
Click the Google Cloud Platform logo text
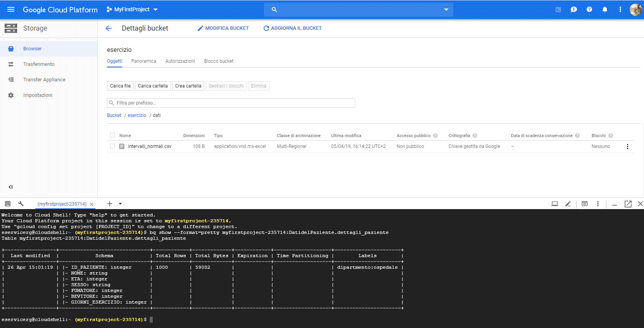click(60, 10)
